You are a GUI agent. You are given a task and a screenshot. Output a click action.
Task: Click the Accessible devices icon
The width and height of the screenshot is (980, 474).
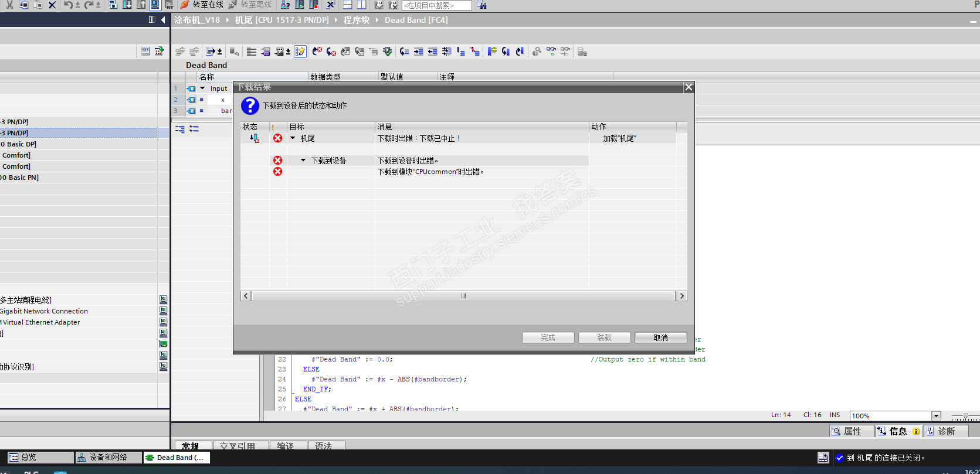(x=286, y=5)
